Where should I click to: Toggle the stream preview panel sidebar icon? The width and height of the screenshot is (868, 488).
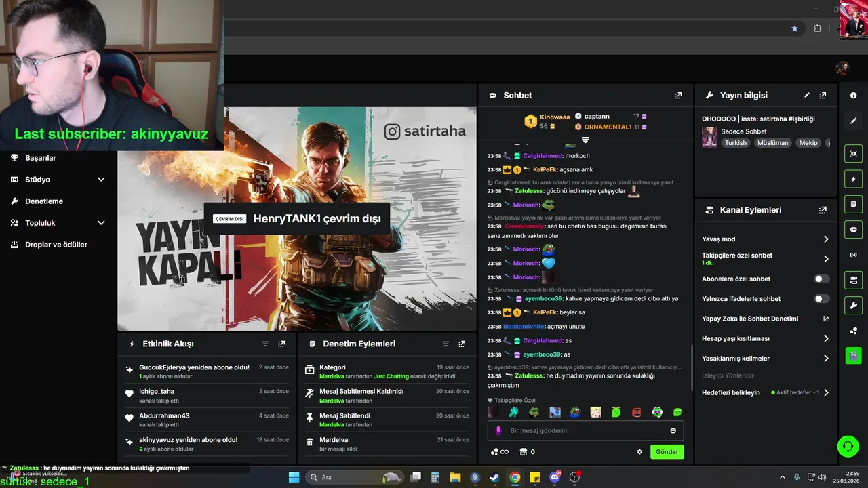[853, 154]
